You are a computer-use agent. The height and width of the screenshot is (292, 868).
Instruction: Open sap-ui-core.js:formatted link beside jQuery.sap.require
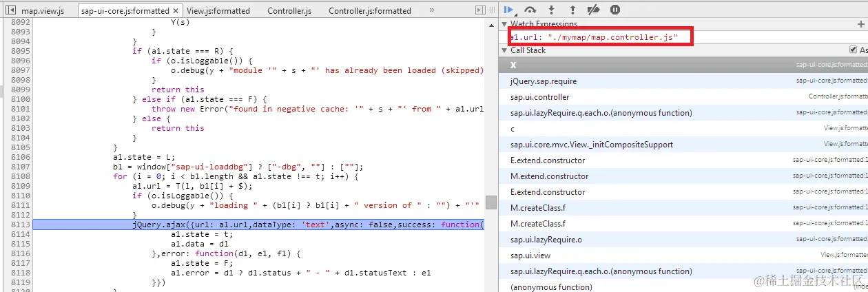[831, 81]
